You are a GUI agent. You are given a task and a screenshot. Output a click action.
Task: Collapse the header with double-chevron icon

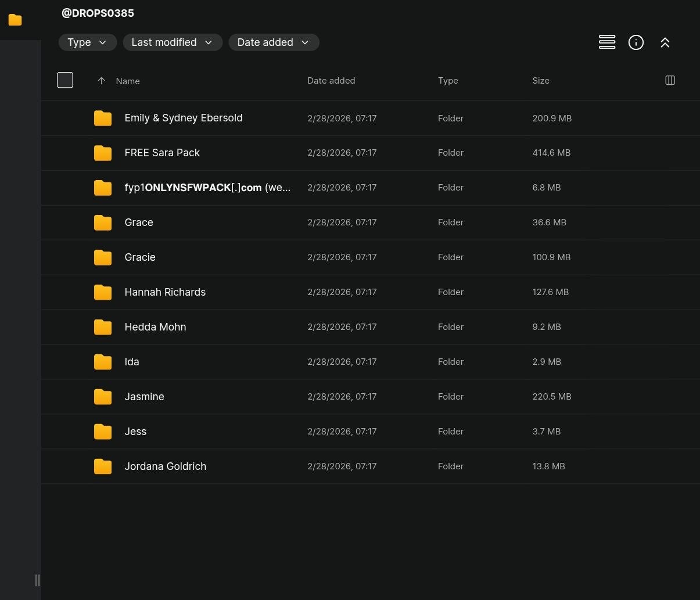[665, 42]
